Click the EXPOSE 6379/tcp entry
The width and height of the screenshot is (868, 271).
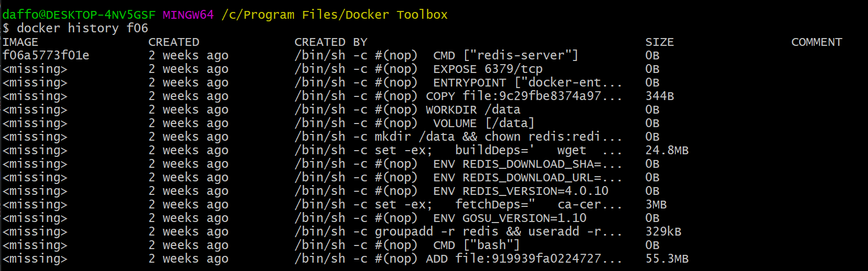(487, 69)
